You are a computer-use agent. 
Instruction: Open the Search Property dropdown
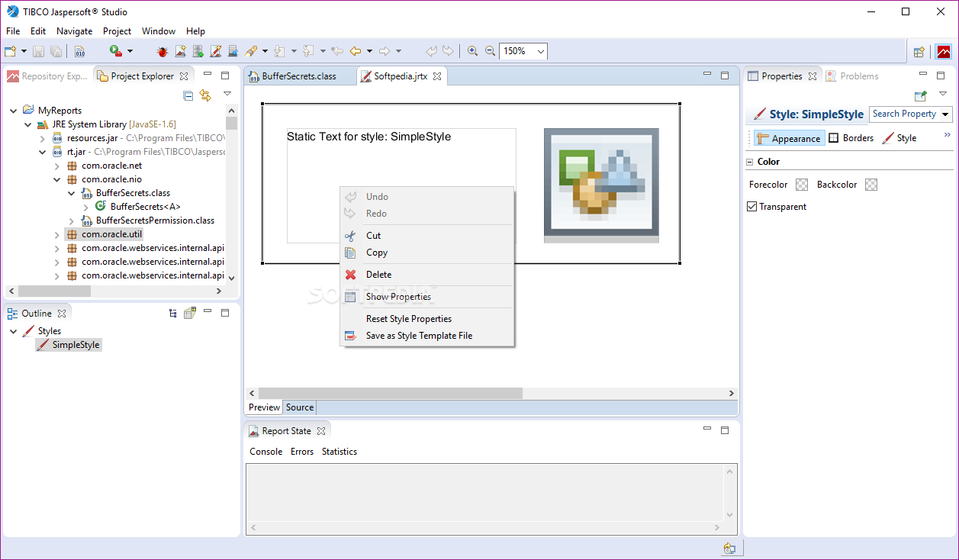coord(946,114)
